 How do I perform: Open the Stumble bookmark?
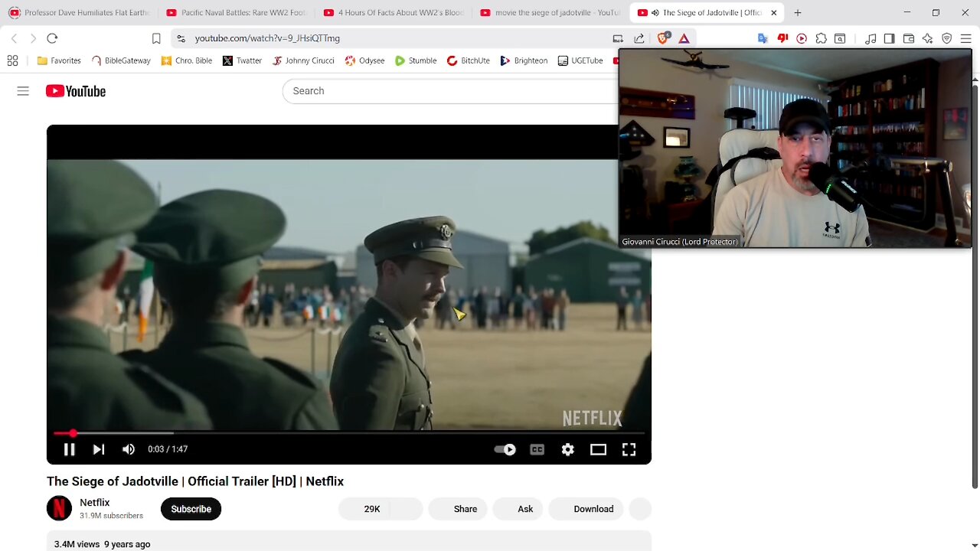(416, 60)
